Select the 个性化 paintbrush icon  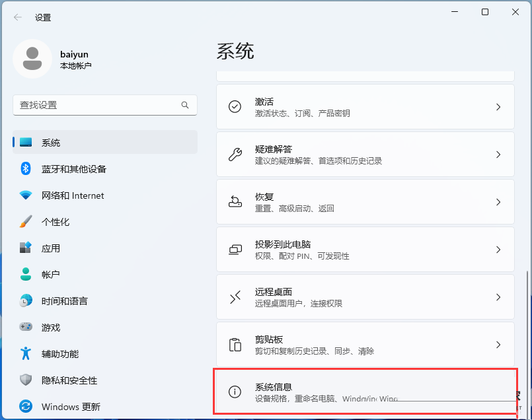tap(24, 222)
